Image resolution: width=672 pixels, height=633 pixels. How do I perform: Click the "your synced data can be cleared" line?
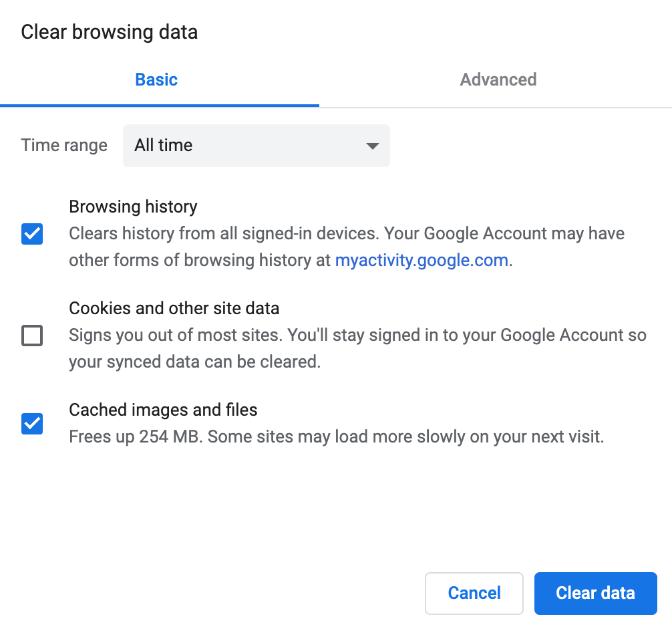tap(194, 362)
